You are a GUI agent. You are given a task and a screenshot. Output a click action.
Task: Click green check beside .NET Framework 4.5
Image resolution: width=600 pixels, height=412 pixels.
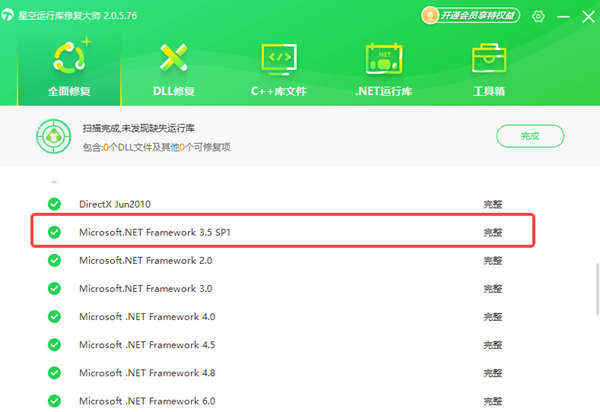(54, 345)
